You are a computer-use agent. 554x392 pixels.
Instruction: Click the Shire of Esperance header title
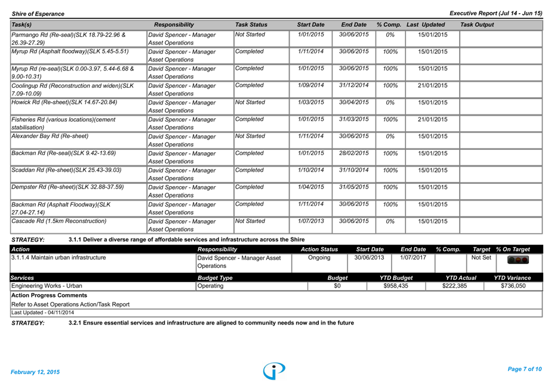[38, 14]
